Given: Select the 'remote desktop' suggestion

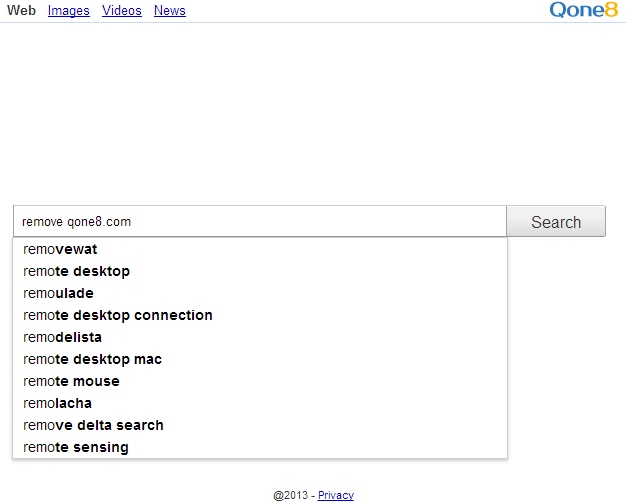Looking at the screenshot, I should [76, 271].
